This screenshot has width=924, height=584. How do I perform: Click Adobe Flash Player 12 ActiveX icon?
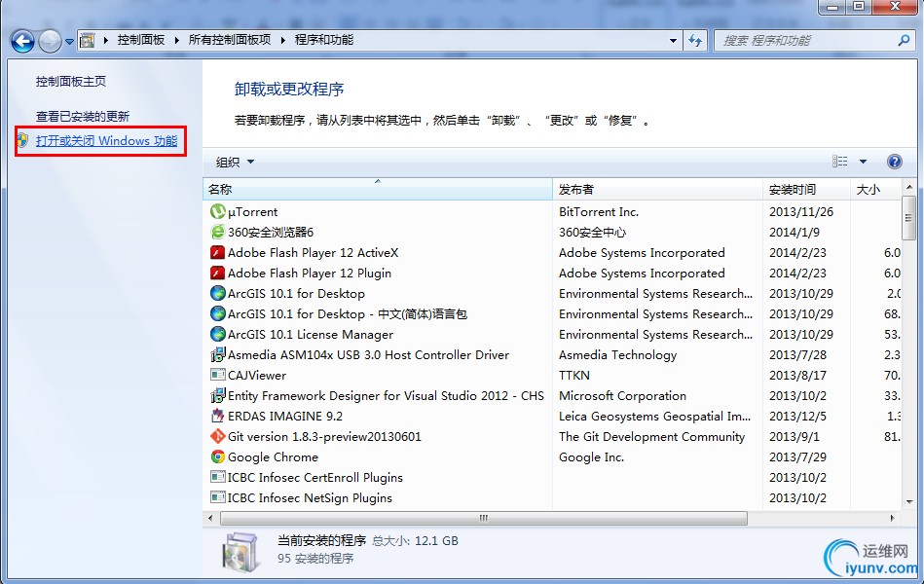pos(218,252)
